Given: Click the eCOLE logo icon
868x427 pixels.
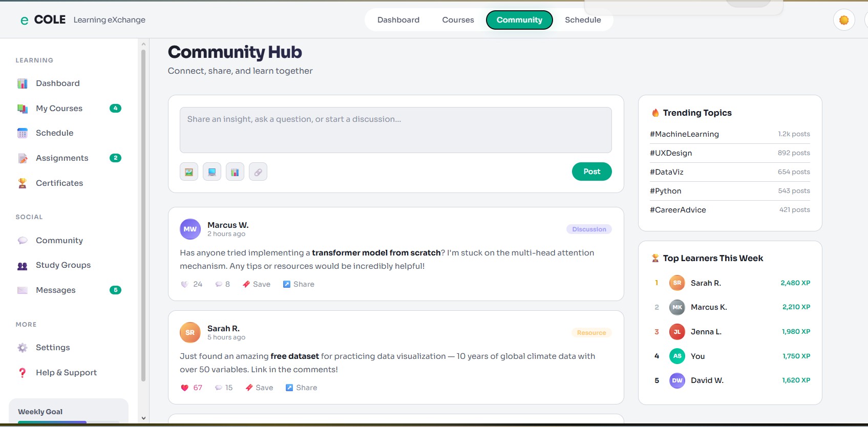Looking at the screenshot, I should [24, 20].
